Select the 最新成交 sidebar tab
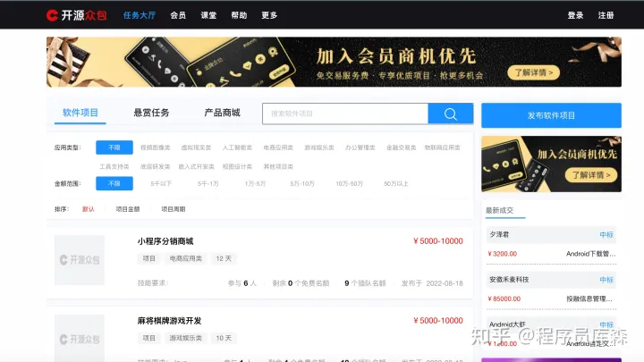644x362 pixels. [x=499, y=210]
